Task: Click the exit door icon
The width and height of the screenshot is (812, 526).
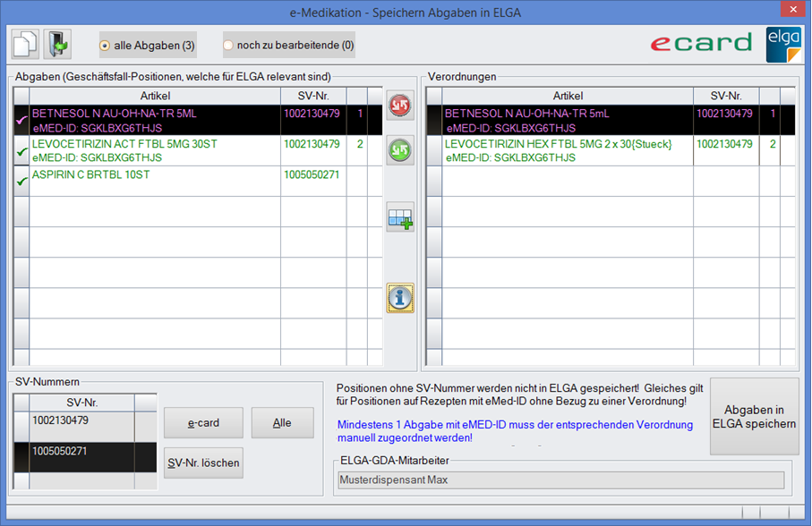Action: pos(57,43)
